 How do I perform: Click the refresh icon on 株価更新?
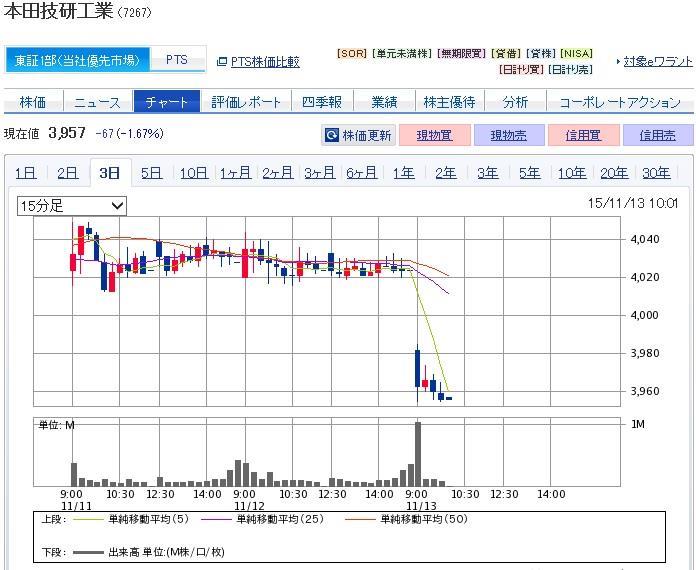(332, 135)
